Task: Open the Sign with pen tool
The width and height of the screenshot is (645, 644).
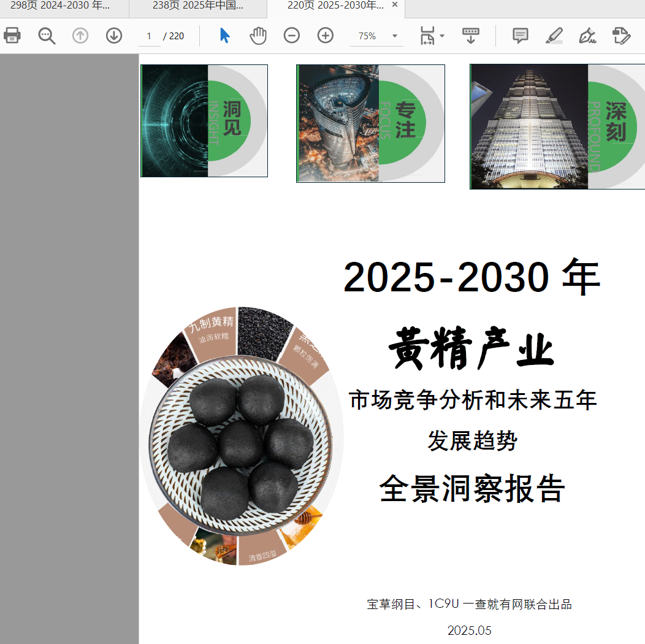Action: (587, 36)
